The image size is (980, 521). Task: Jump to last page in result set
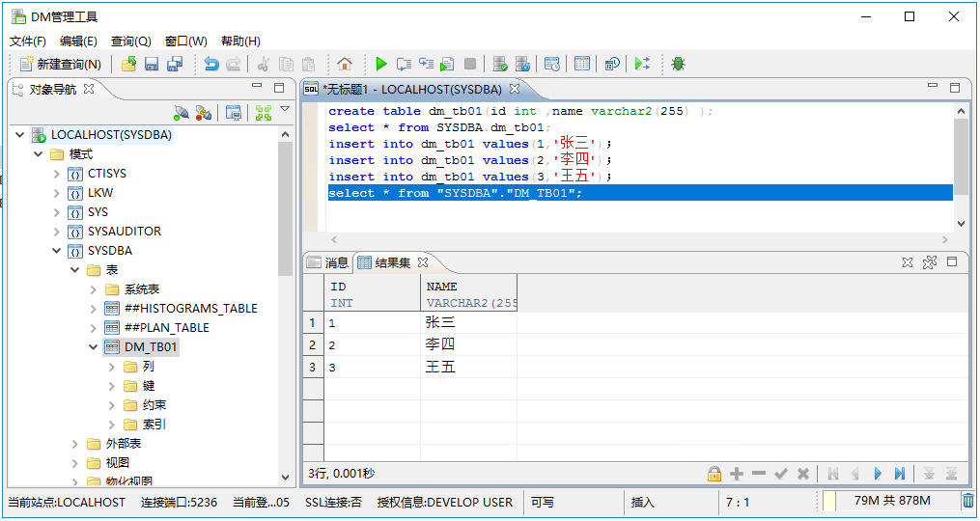pos(899,474)
